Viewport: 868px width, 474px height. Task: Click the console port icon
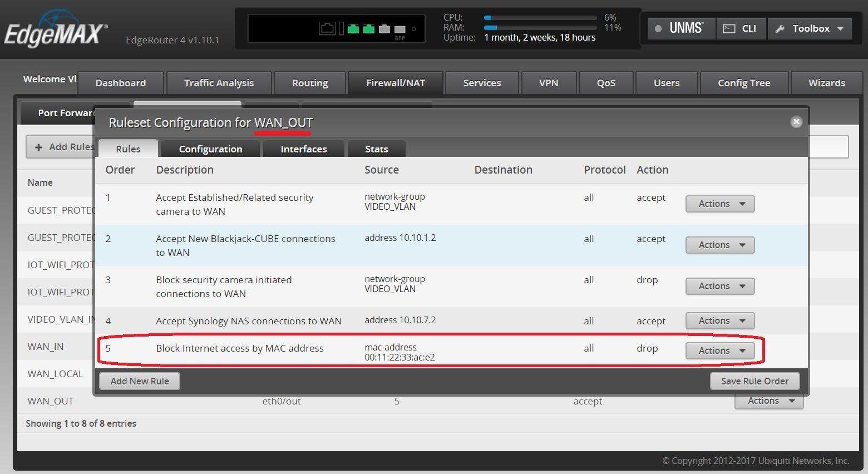pos(327,28)
